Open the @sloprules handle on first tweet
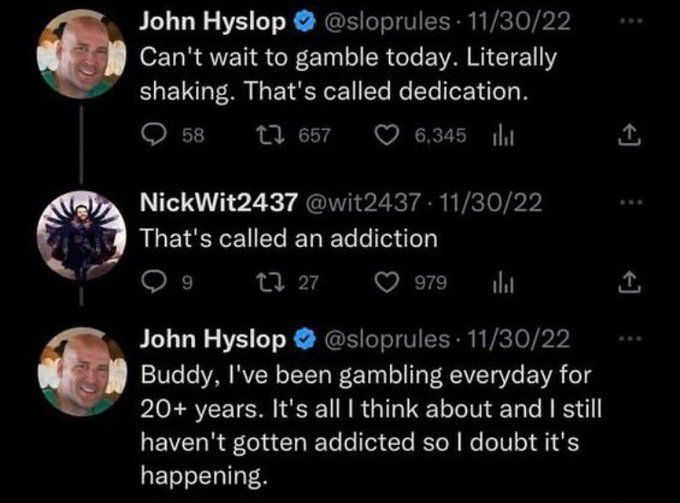Viewport: 680px width, 503px height. click(x=387, y=22)
